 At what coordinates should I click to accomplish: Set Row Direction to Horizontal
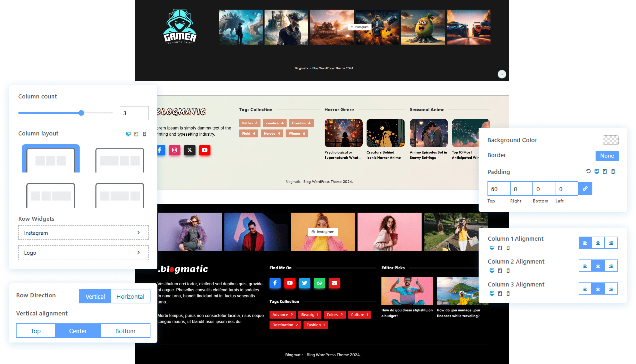(x=130, y=297)
